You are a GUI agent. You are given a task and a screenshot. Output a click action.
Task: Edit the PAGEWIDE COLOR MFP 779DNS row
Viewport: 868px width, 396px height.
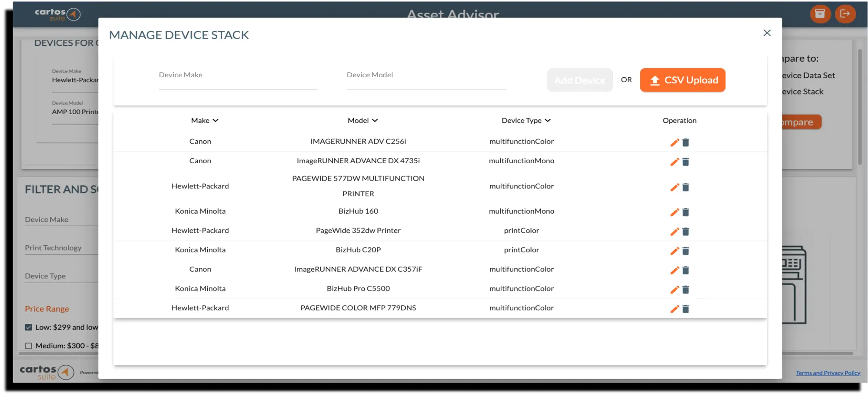click(x=674, y=309)
